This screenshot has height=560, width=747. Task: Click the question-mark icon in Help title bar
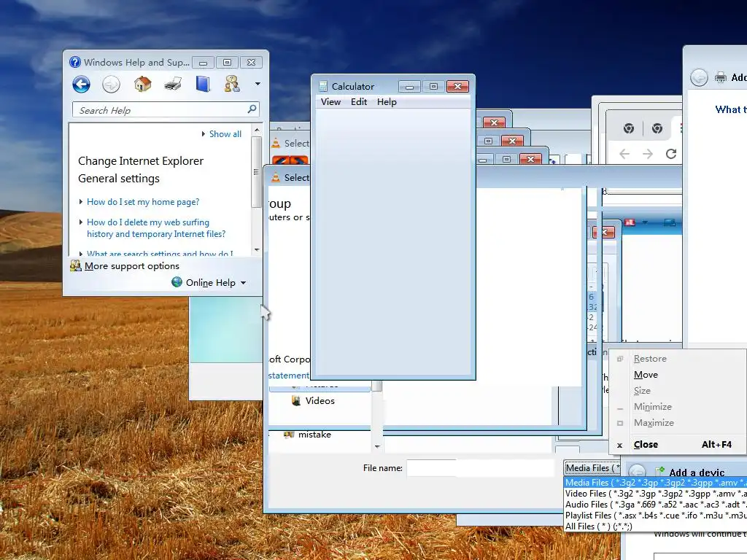click(x=75, y=63)
